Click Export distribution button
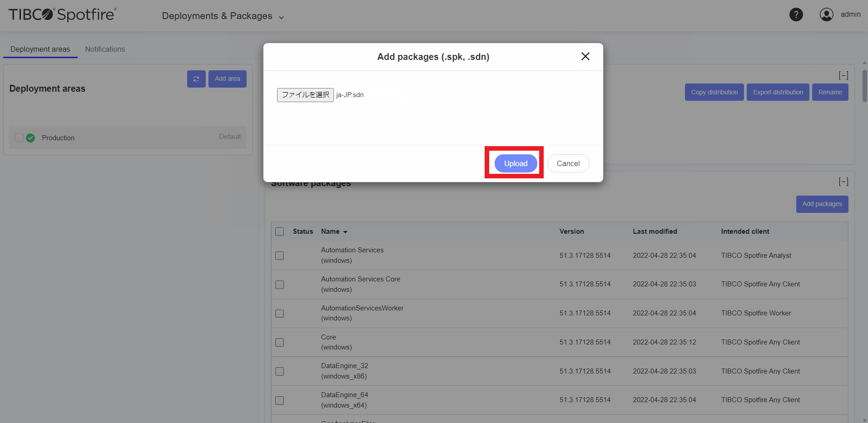868x423 pixels. pyautogui.click(x=778, y=92)
